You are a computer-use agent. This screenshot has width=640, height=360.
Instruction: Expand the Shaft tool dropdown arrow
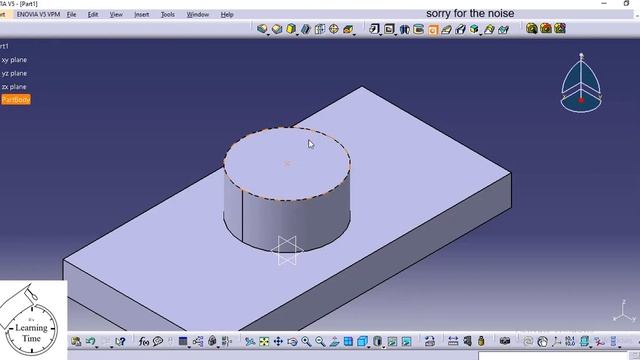[297, 36]
